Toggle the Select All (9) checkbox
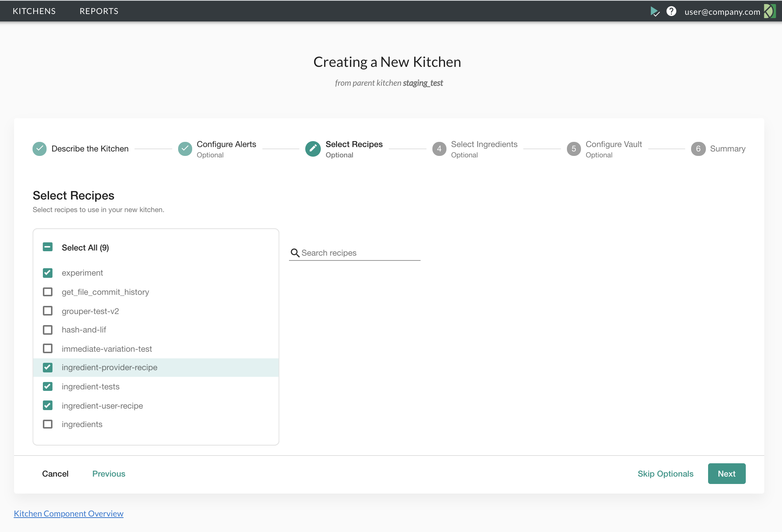The image size is (782, 532). pyautogui.click(x=48, y=247)
